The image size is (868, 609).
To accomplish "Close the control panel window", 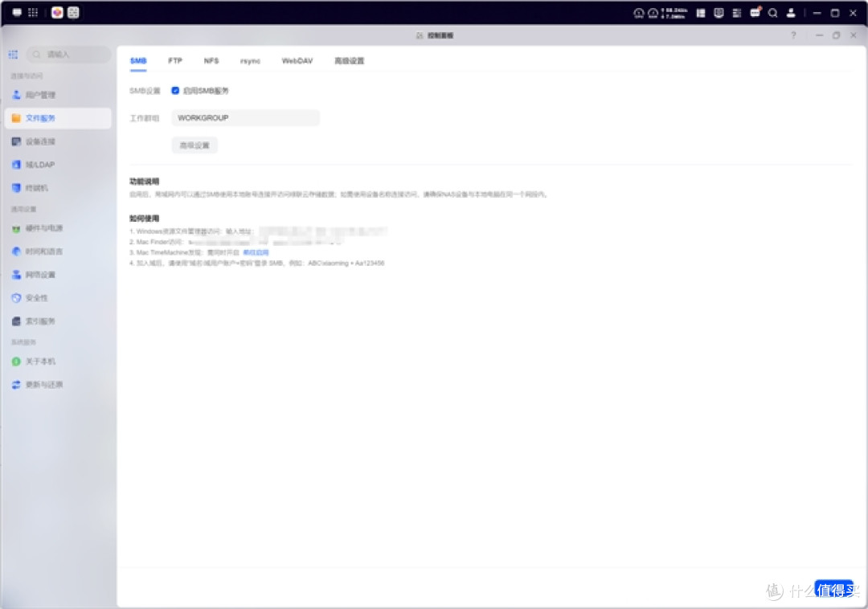I will coord(854,35).
